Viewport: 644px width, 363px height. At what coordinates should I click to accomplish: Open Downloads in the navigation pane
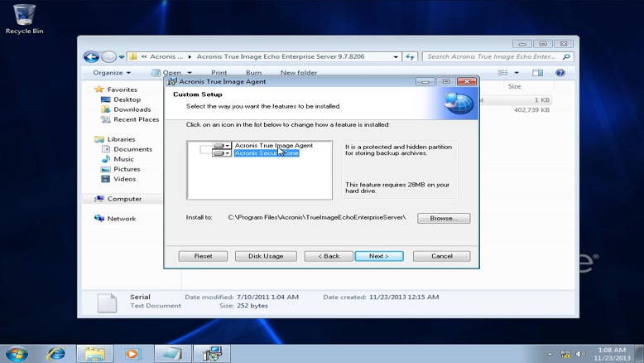click(132, 109)
